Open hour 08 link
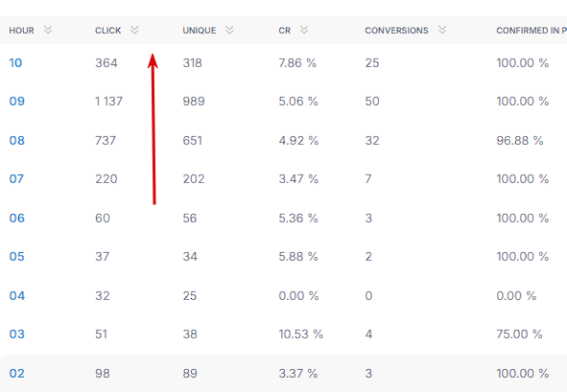Screen dimensions: 567x392 click(x=16, y=140)
